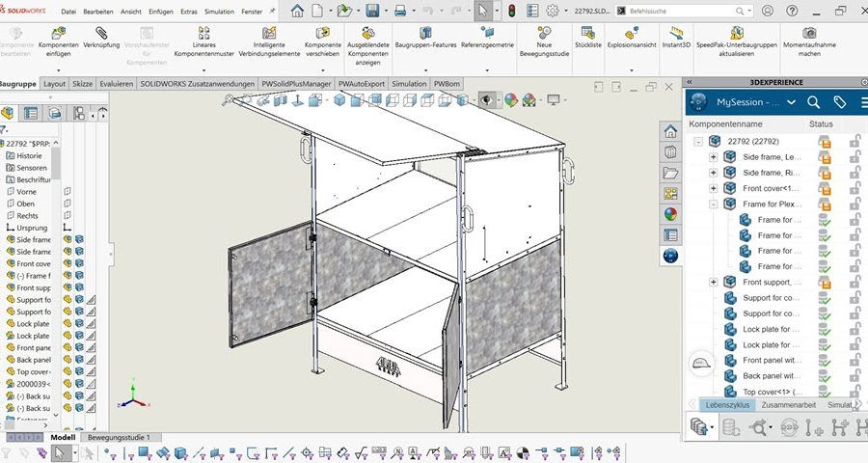The width and height of the screenshot is (868, 463).
Task: Collapse the Frame for Plex node
Action: point(713,204)
